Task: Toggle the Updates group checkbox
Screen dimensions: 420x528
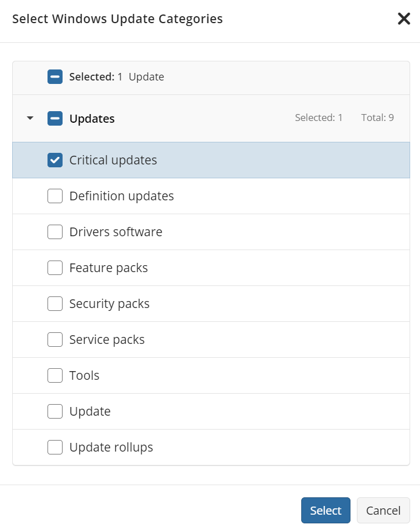Action: tap(55, 119)
